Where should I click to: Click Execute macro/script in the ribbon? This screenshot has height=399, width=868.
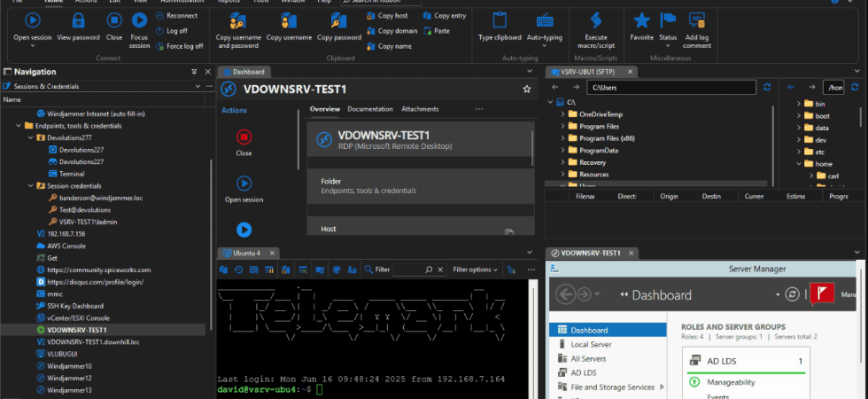(x=595, y=30)
